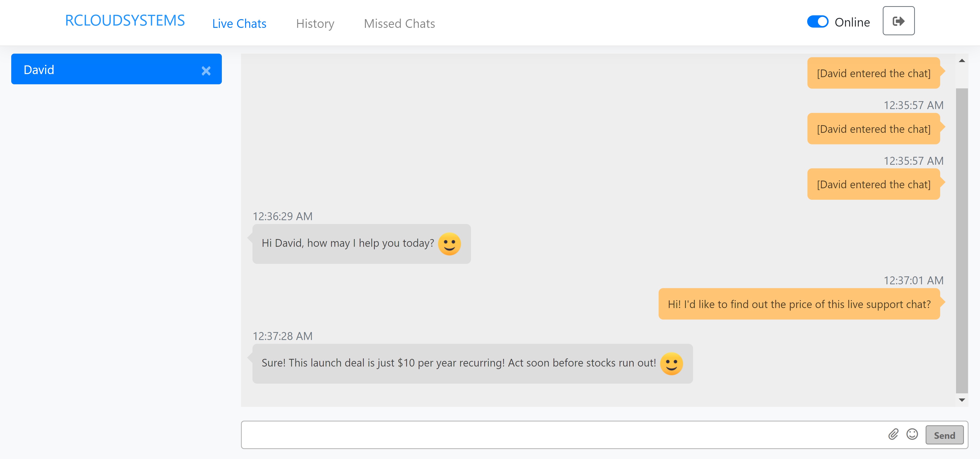Click the X icon on the David conversation tab

[206, 70]
